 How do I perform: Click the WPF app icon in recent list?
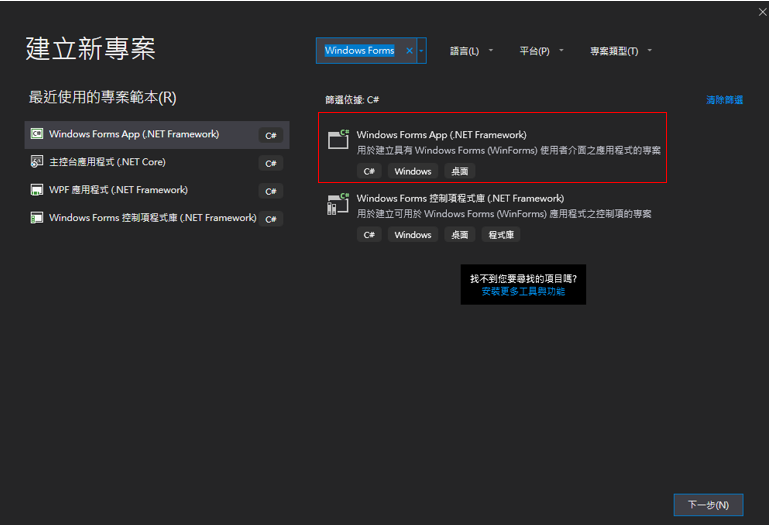pyautogui.click(x=37, y=190)
